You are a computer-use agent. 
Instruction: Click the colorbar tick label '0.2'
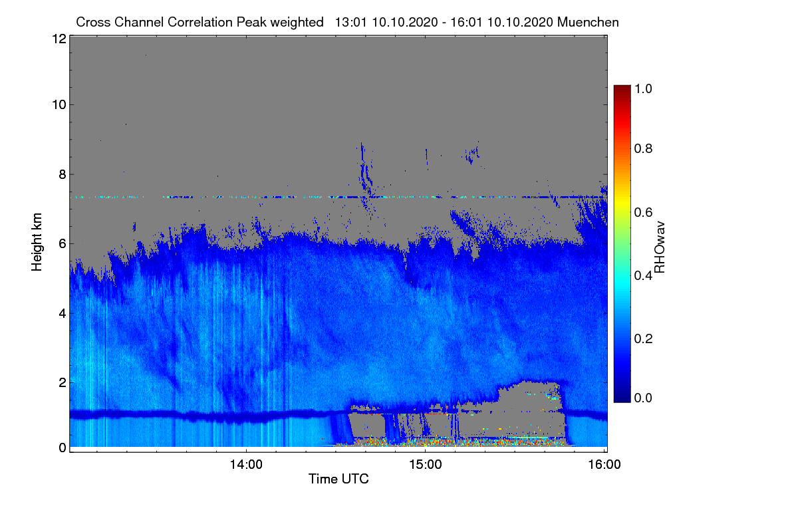pyautogui.click(x=642, y=338)
